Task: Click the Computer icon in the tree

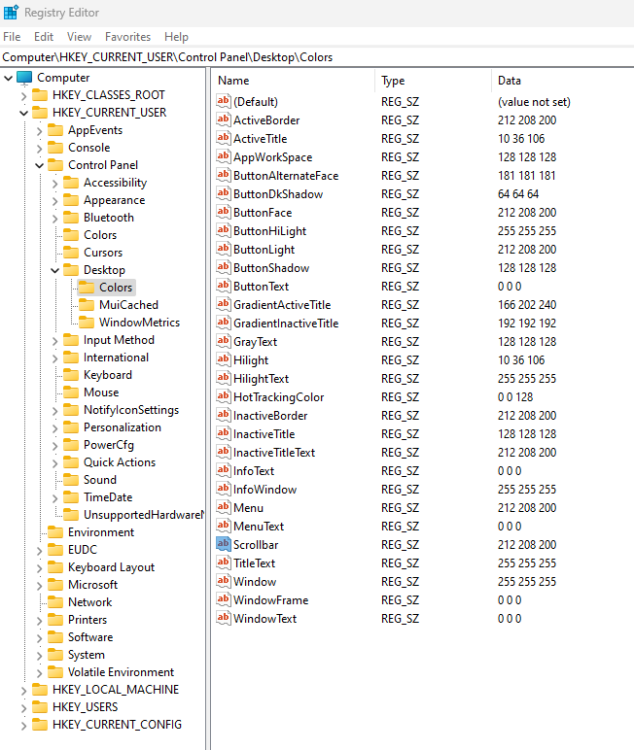Action: pyautogui.click(x=25, y=78)
